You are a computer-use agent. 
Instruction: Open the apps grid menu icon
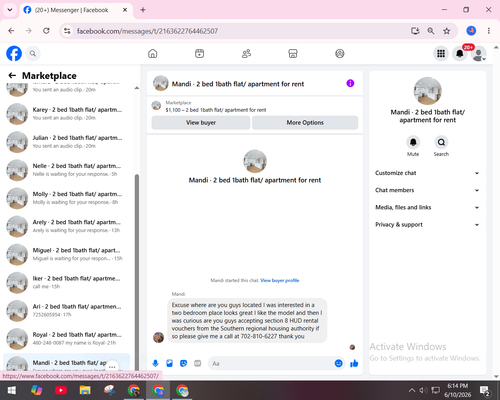point(441,53)
